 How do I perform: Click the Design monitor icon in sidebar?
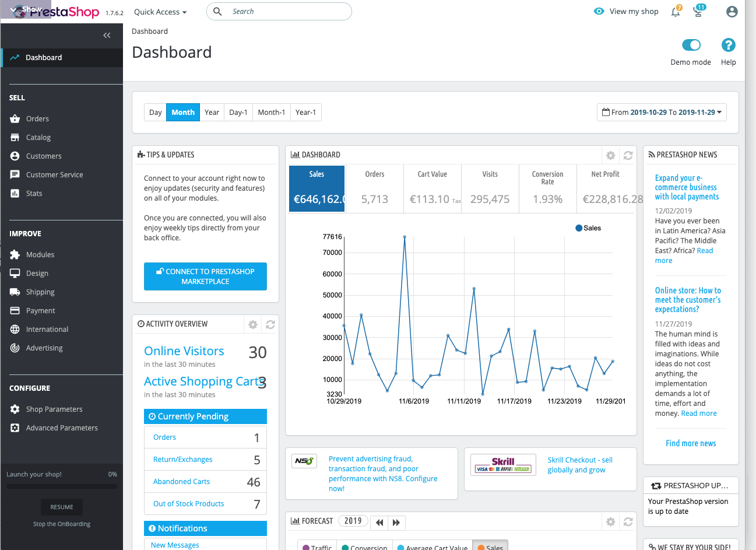[15, 274]
